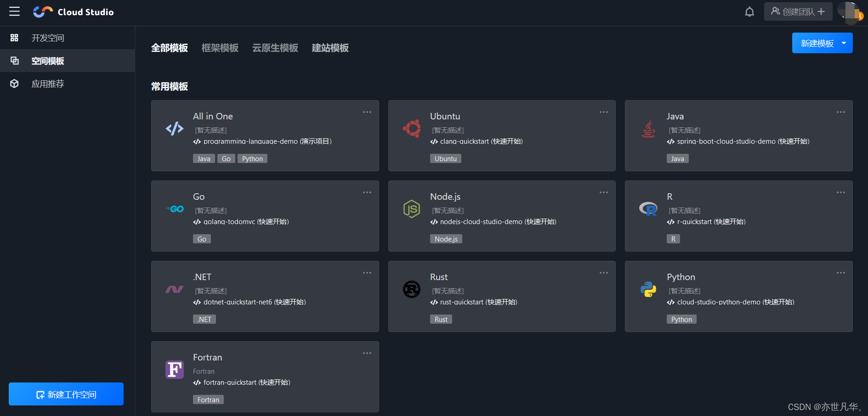The image size is (868, 416).
Task: Open more options on Rust card
Action: (x=604, y=273)
